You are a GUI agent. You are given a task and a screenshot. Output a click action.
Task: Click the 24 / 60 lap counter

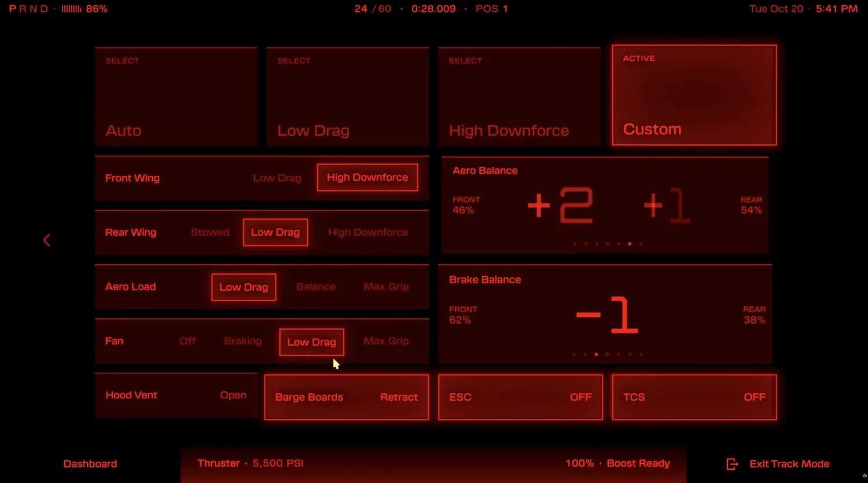click(373, 9)
